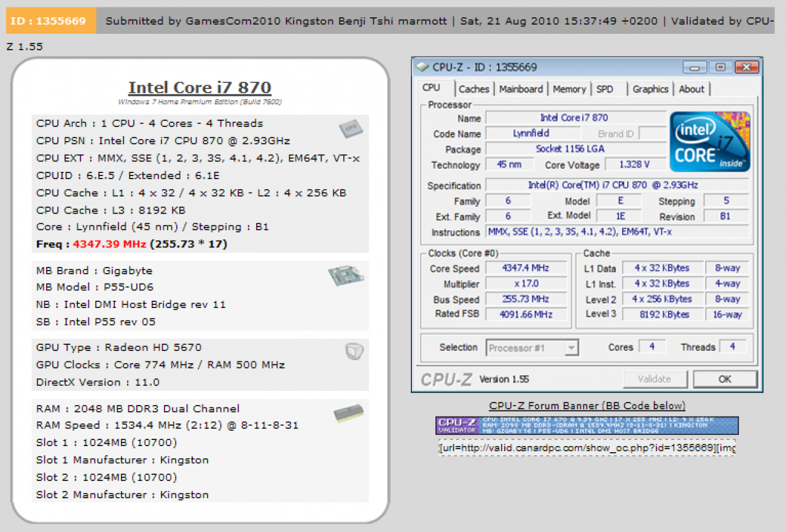Select the SPD tab
Image resolution: width=786 pixels, height=532 pixels.
click(605, 89)
